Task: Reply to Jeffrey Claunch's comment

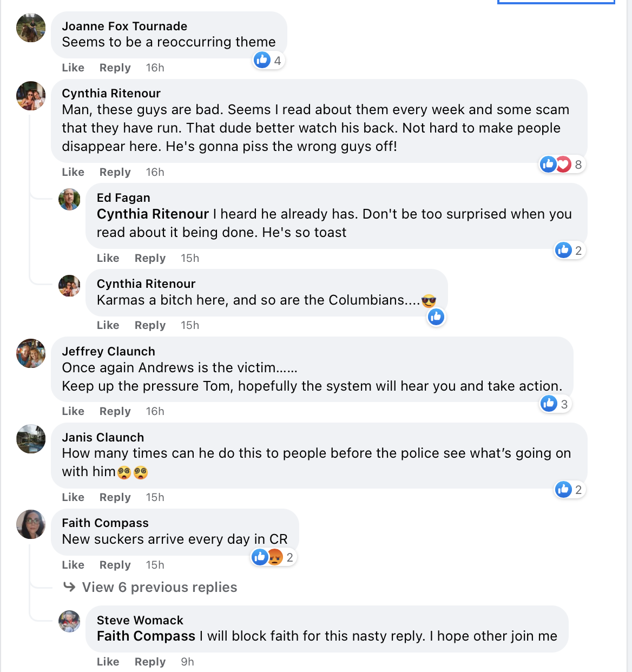Action: tap(115, 411)
